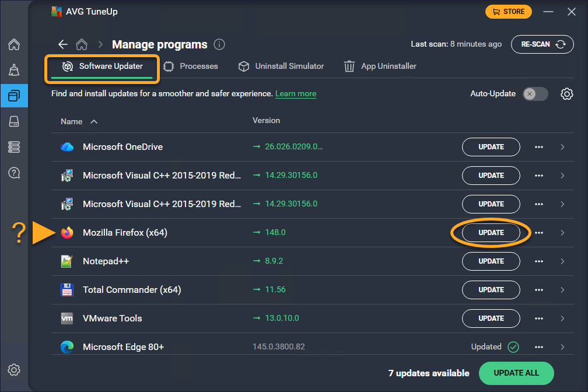Select the disk drive icon in sidebar
The width and height of the screenshot is (588, 392).
14,121
